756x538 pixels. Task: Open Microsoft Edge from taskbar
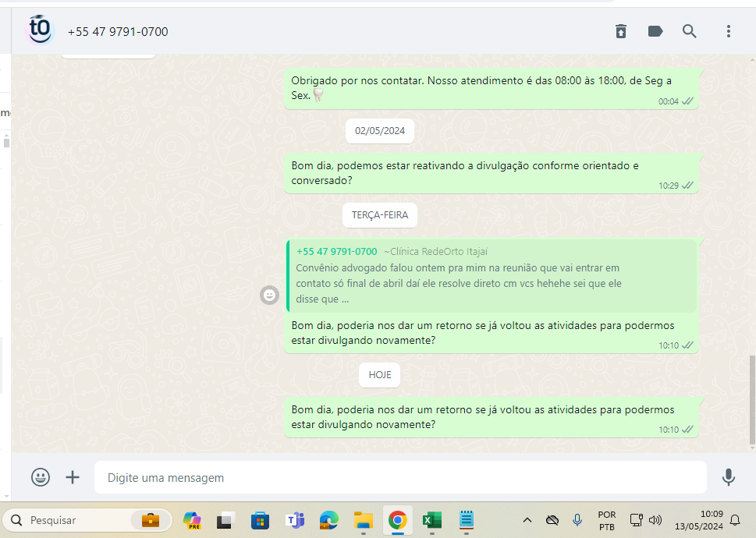click(328, 520)
